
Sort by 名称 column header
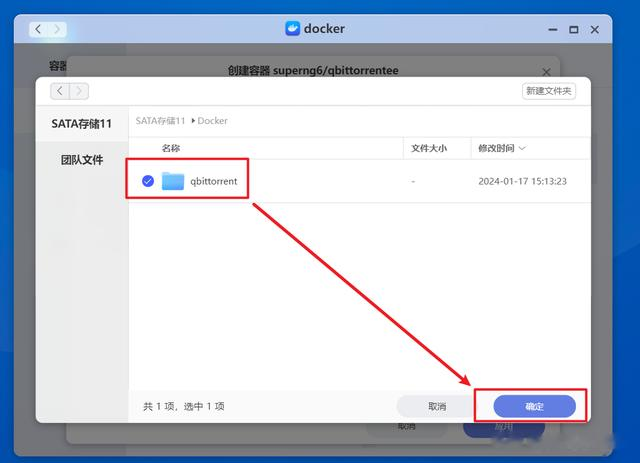click(x=171, y=148)
